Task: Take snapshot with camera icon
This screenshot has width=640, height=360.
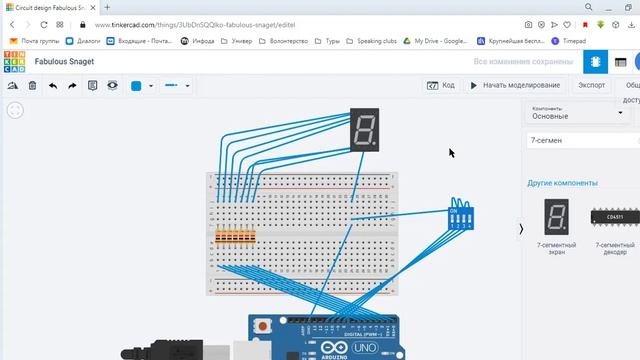Action: coord(528,25)
